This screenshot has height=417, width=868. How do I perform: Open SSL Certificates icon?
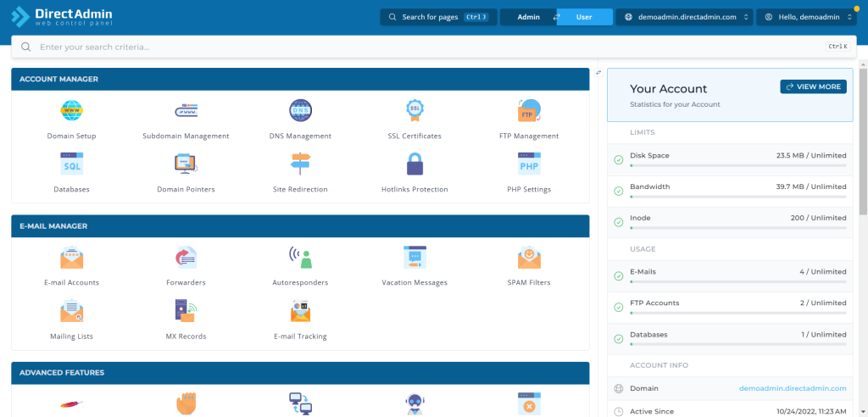tap(415, 111)
